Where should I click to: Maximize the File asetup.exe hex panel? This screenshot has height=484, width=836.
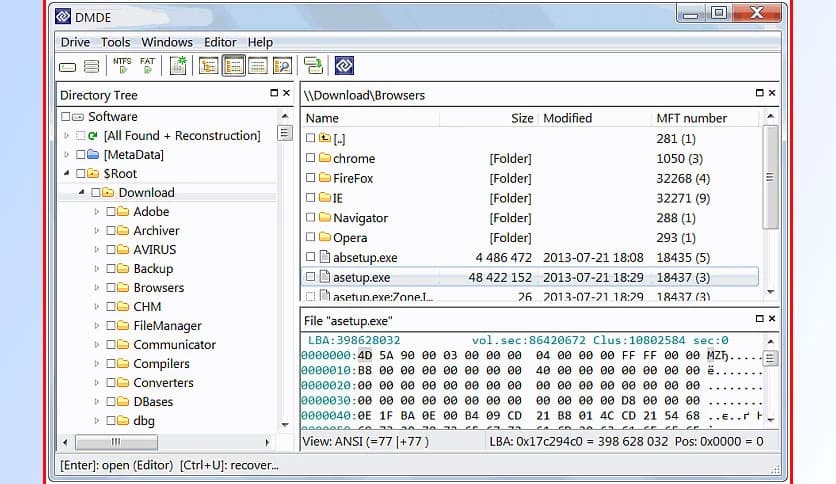(760, 319)
